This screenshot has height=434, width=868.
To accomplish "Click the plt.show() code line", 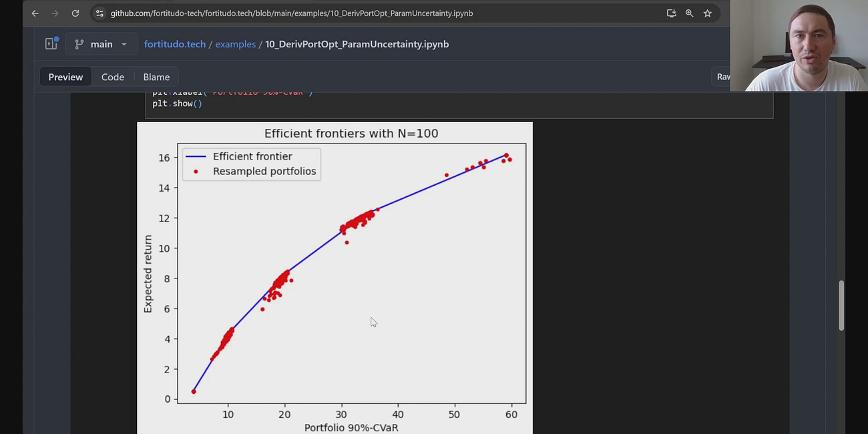I will (x=177, y=103).
